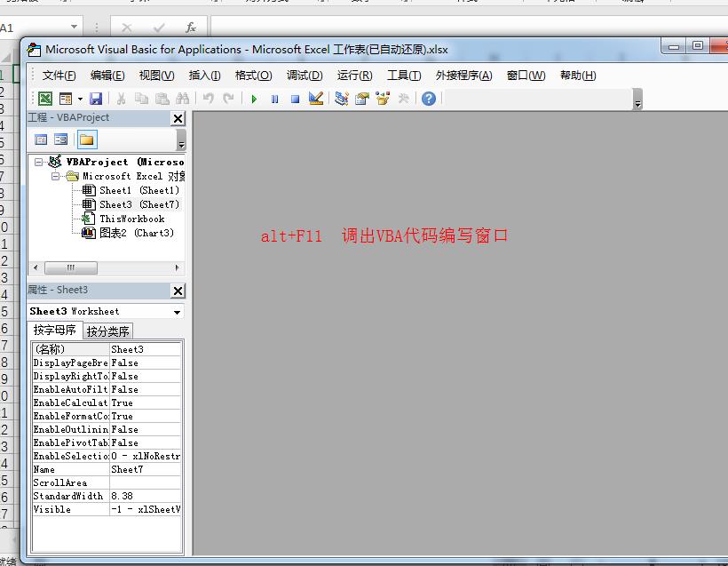Open the Visible property dropdown showing xlSheetVisible
Screen dimensions: 728x566
click(x=146, y=509)
